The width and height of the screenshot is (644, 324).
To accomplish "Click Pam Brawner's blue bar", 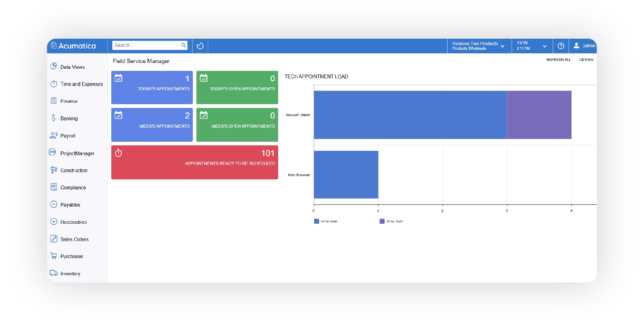I will (346, 175).
